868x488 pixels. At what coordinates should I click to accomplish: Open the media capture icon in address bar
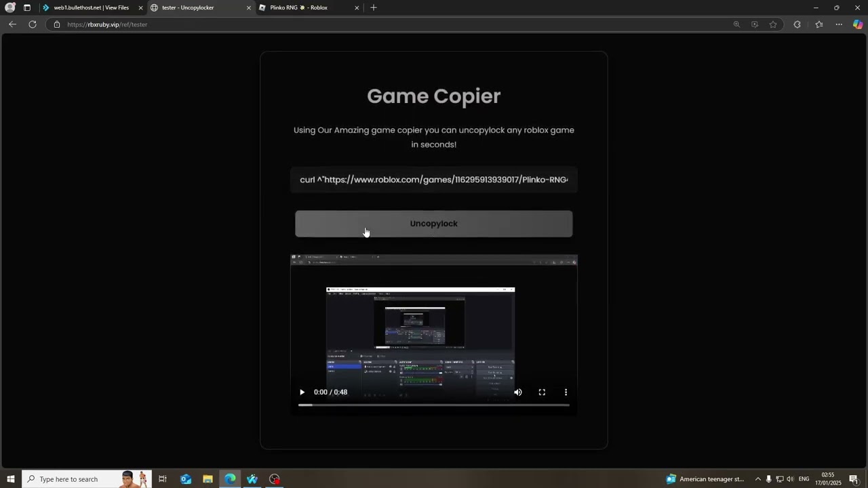click(755, 24)
